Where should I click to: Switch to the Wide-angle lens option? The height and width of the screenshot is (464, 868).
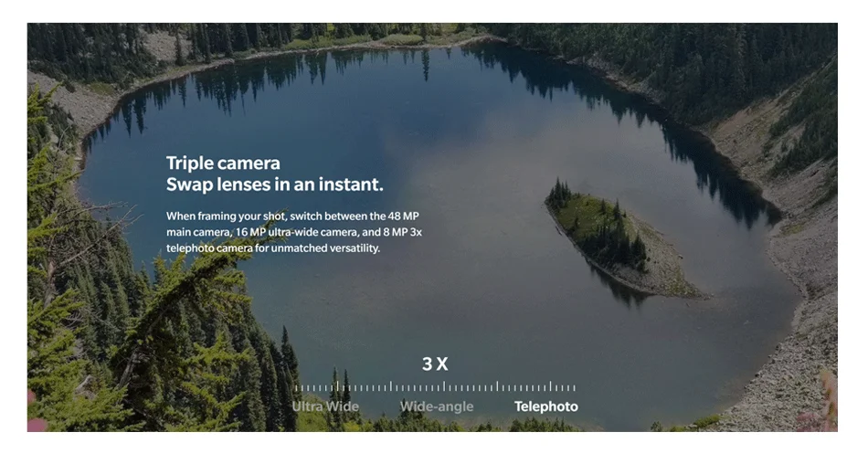[x=437, y=407]
